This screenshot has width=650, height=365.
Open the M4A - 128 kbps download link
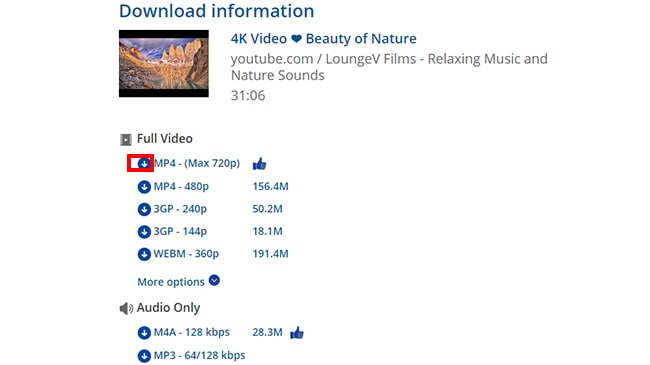[x=192, y=332]
